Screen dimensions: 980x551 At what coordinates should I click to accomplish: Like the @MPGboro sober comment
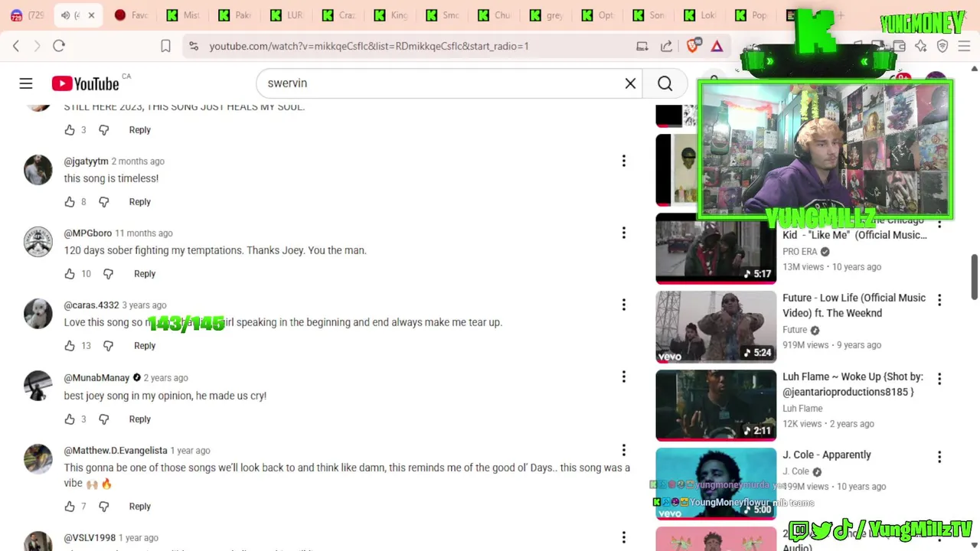pos(70,274)
